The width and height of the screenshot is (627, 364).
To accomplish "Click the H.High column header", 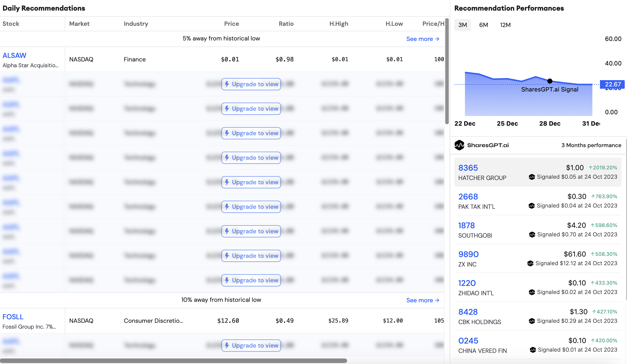I will pyautogui.click(x=339, y=24).
